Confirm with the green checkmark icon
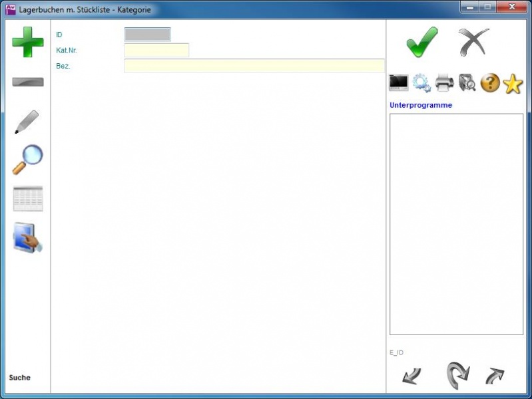Viewport: 532px width, 399px height. click(422, 43)
